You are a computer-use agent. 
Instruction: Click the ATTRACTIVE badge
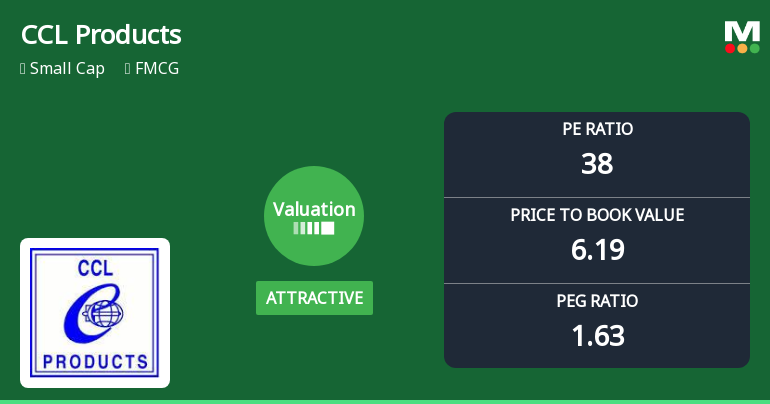[x=314, y=298]
